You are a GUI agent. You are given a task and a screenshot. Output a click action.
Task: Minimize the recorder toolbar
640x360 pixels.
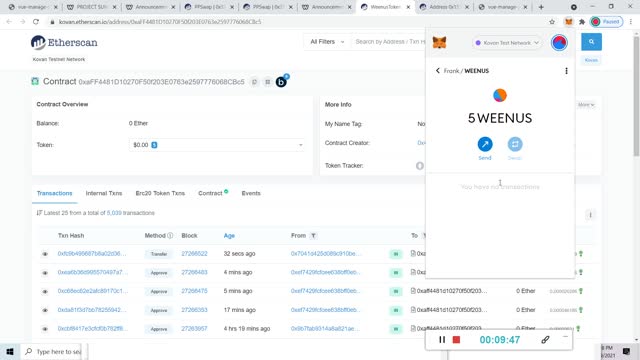pyautogui.click(x=565, y=337)
